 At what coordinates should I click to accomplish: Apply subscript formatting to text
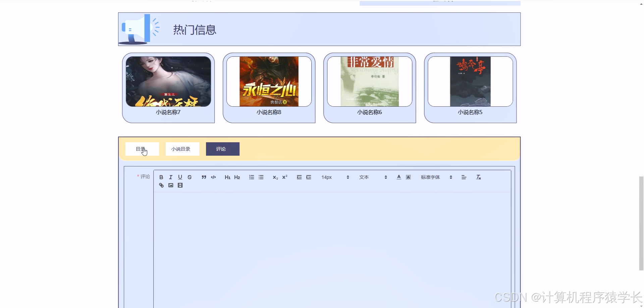[275, 177]
